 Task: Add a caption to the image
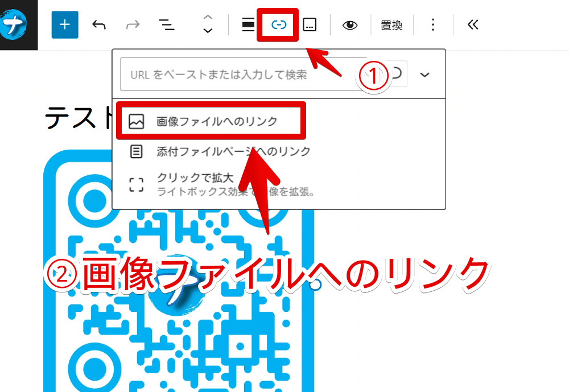(310, 24)
